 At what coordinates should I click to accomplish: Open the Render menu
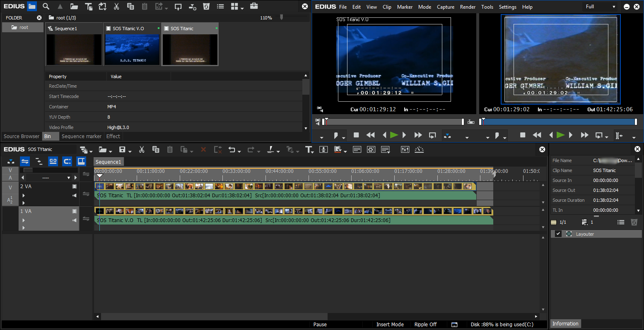468,7
